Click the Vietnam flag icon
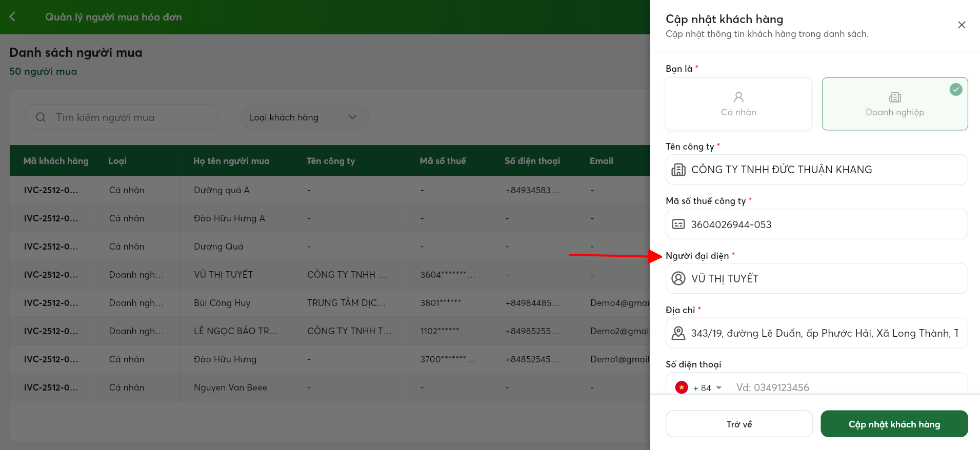This screenshot has height=450, width=980. pos(681,387)
